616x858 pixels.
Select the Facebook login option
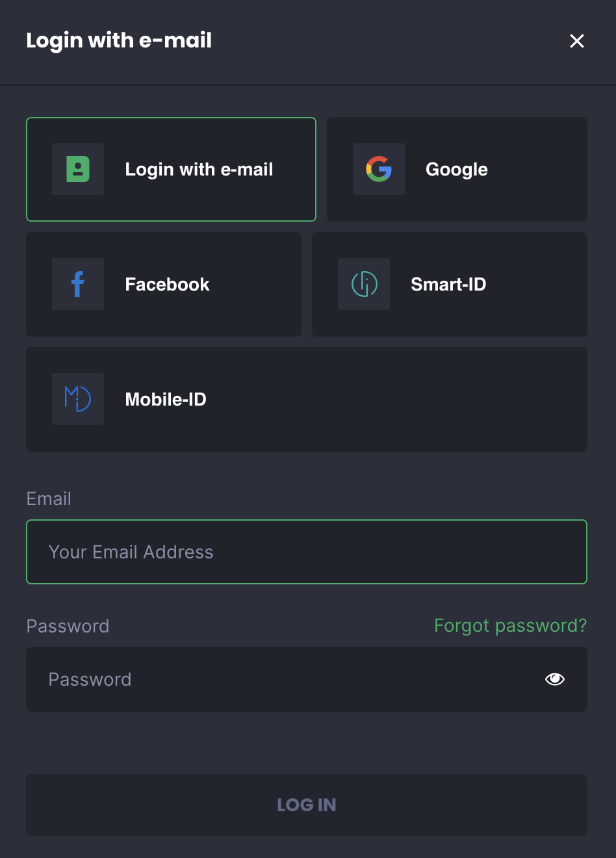pyautogui.click(x=167, y=285)
